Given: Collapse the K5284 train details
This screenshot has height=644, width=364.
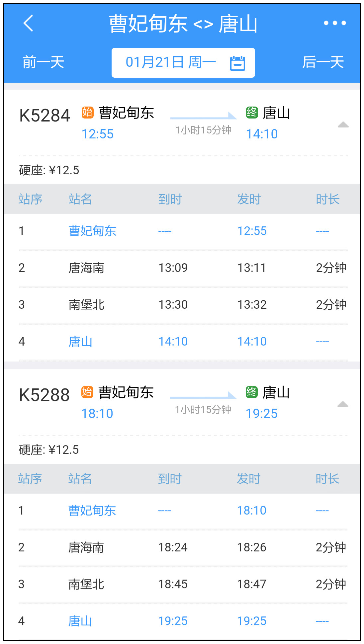Looking at the screenshot, I should [x=343, y=125].
